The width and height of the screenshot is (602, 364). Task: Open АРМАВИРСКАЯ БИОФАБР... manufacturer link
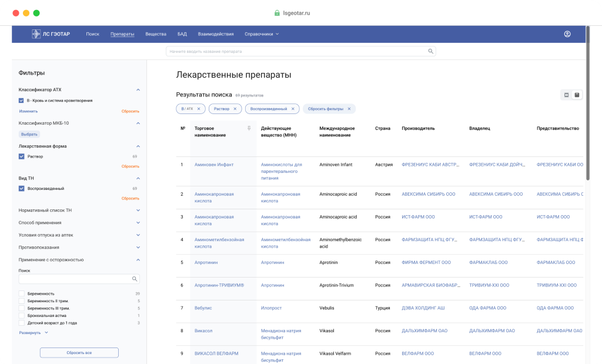[x=431, y=285]
